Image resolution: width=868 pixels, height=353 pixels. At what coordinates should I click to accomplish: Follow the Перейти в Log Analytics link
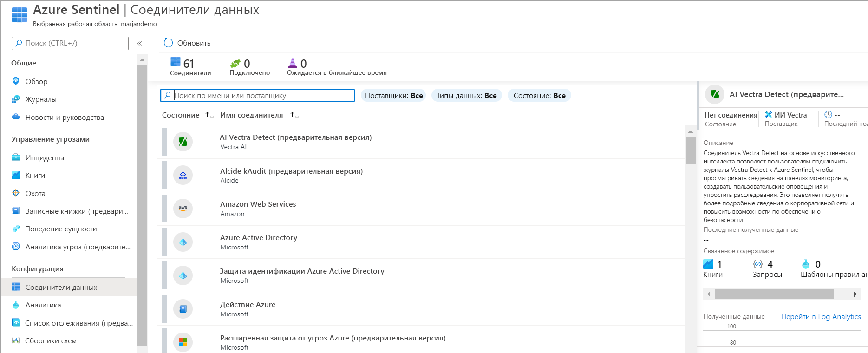coord(821,316)
